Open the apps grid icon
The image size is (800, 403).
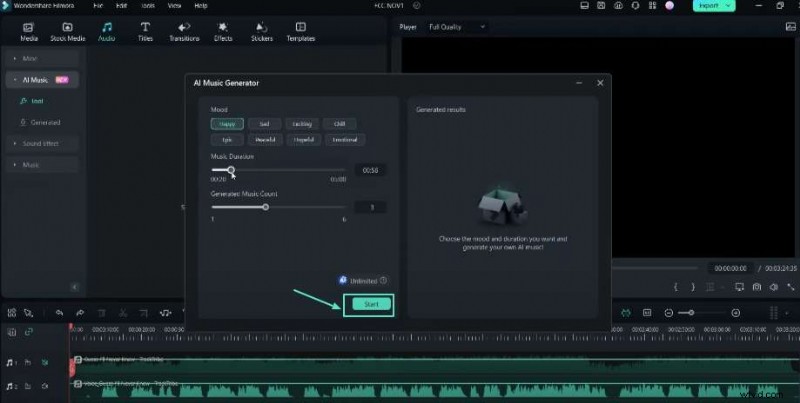[x=653, y=6]
